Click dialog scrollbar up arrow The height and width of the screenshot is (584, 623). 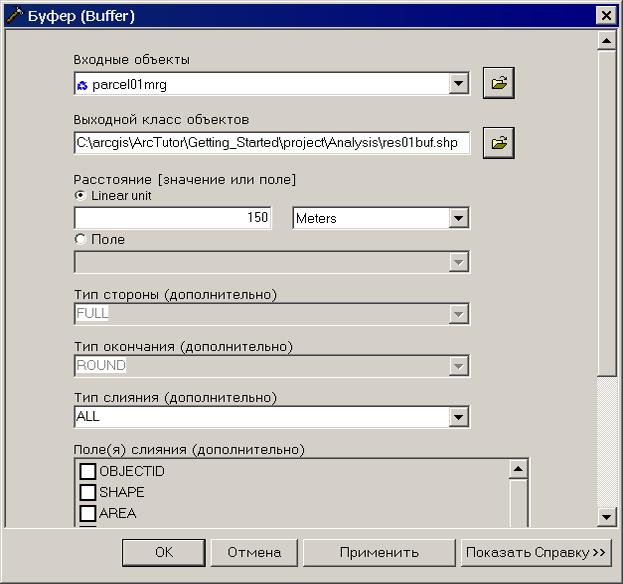pyautogui.click(x=607, y=41)
